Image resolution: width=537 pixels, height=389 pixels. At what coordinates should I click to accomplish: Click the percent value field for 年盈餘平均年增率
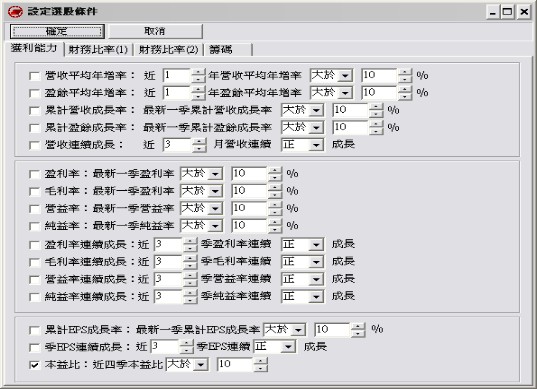(379, 93)
